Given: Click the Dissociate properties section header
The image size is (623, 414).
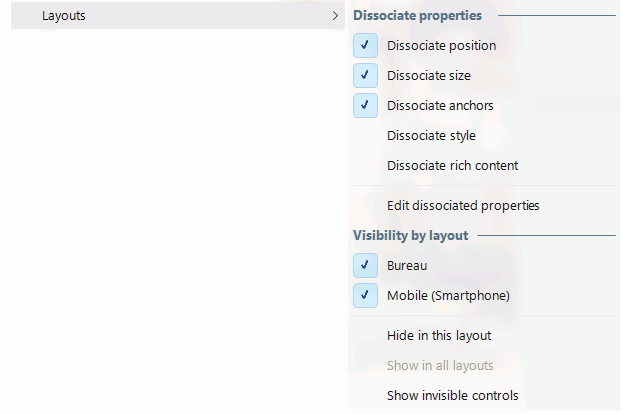Looking at the screenshot, I should pyautogui.click(x=417, y=15).
